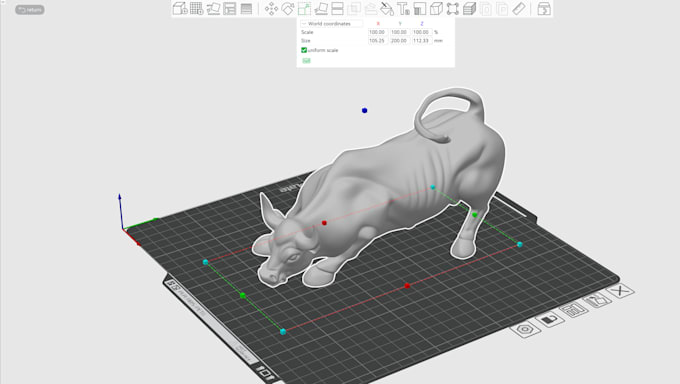680x384 pixels.
Task: Click the wireframe cube toolbar icon
Action: [x=436, y=8]
